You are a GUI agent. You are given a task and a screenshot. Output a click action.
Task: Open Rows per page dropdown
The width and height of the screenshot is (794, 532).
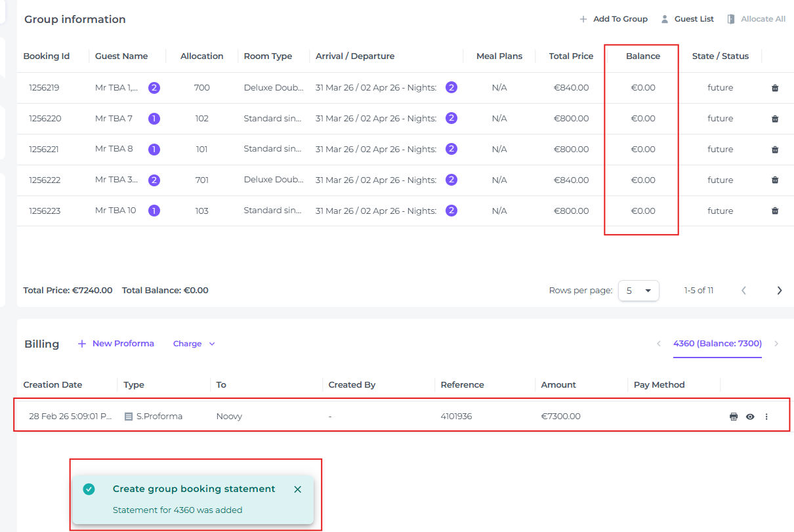pos(638,291)
